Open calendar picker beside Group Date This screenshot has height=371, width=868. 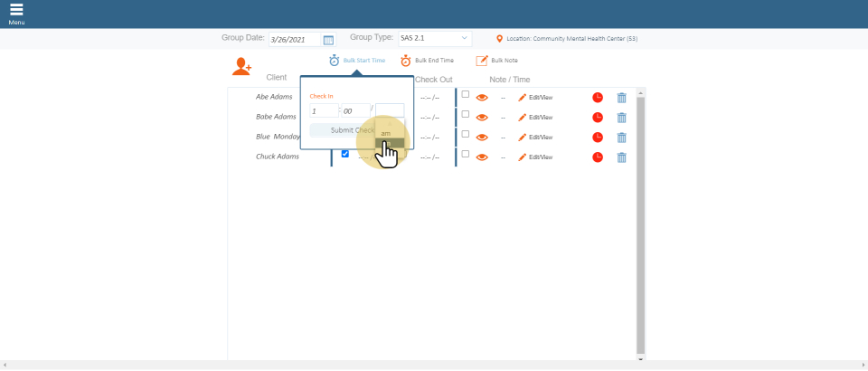point(328,40)
